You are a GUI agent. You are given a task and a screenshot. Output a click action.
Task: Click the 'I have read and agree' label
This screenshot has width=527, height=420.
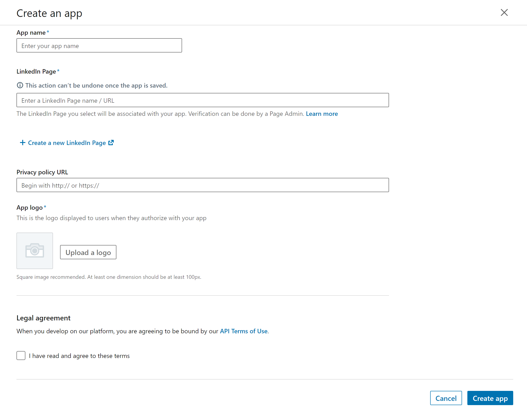pyautogui.click(x=79, y=356)
